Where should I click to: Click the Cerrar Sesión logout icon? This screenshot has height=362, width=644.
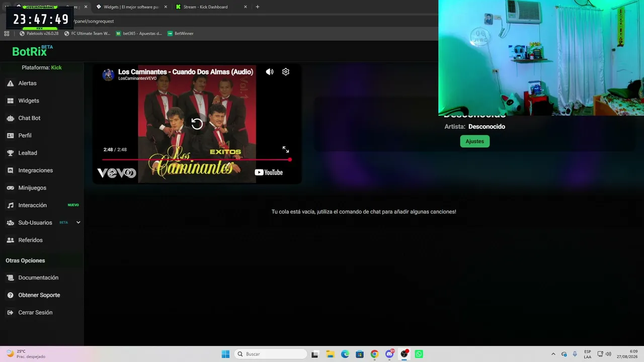(x=10, y=313)
